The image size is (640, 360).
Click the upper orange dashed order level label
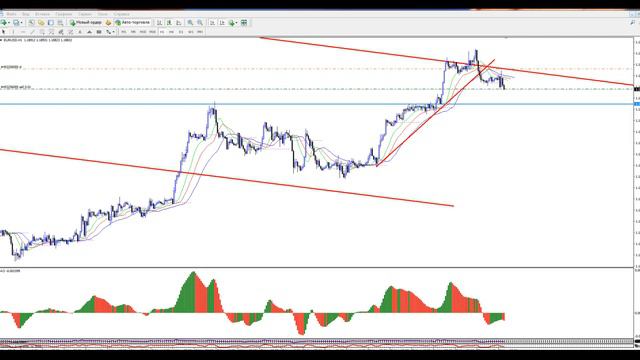click(x=11, y=67)
